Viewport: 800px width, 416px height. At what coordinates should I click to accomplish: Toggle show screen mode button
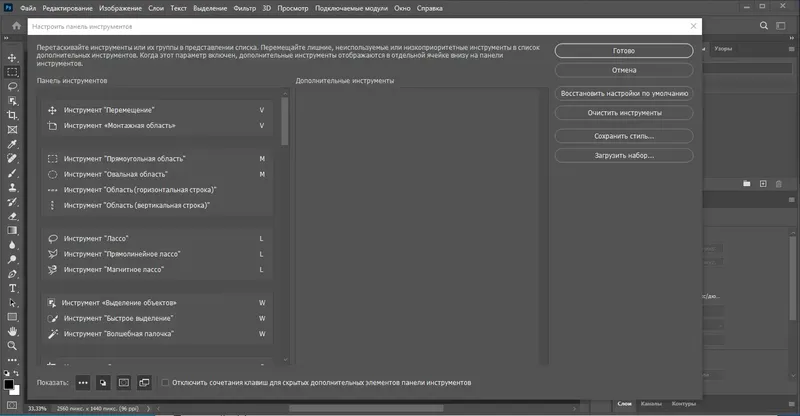click(x=144, y=382)
